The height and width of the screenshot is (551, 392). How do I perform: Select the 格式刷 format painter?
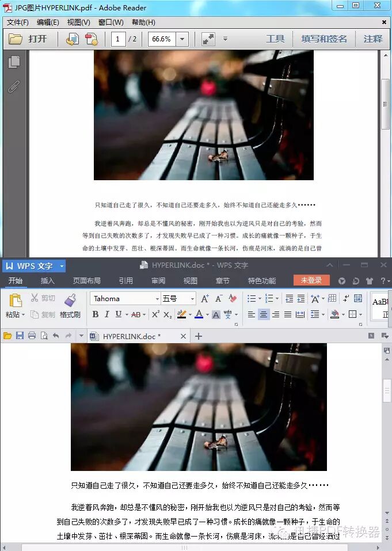70,306
